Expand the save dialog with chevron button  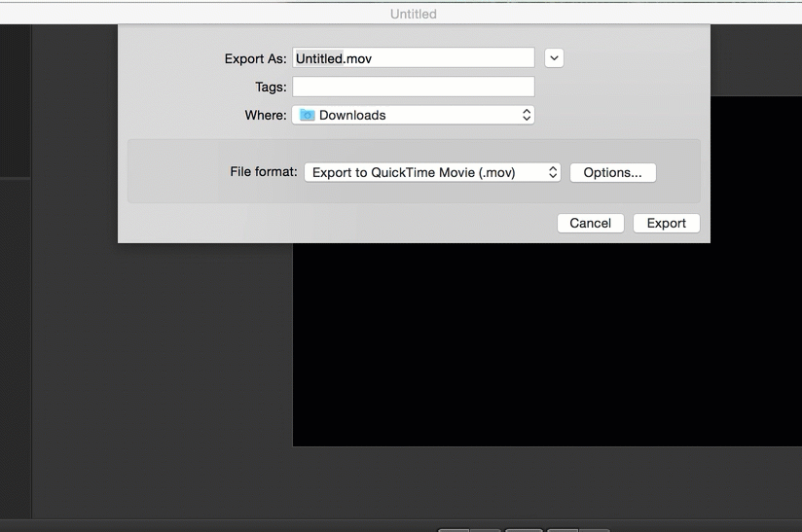point(554,58)
